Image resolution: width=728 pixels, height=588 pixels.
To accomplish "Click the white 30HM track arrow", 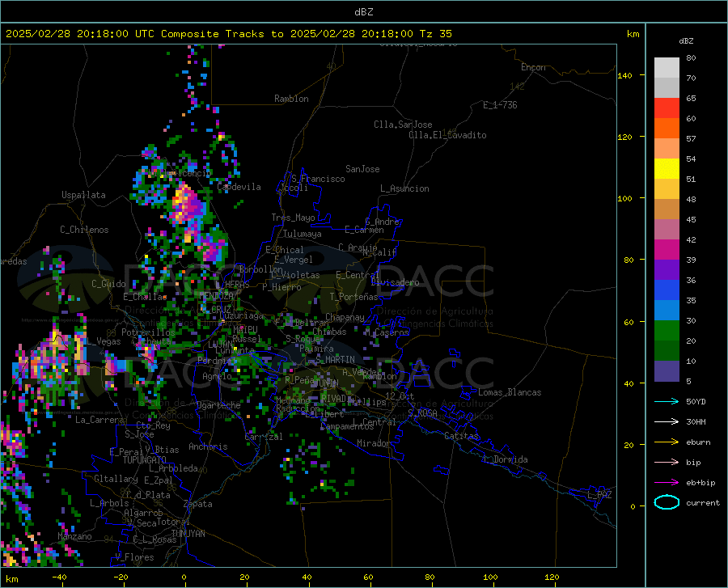I will (x=667, y=421).
